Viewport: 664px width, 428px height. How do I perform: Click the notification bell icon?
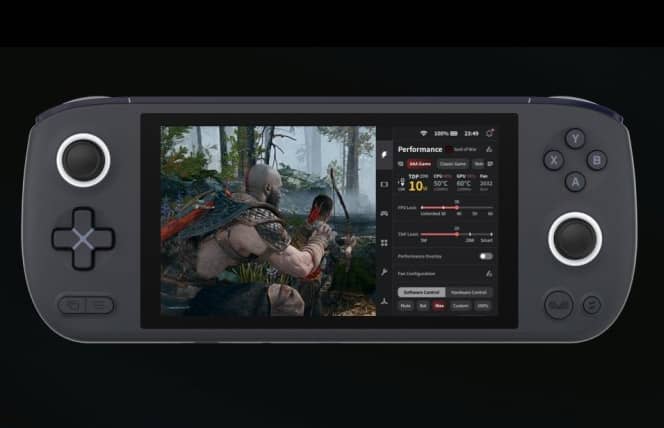pyautogui.click(x=490, y=133)
